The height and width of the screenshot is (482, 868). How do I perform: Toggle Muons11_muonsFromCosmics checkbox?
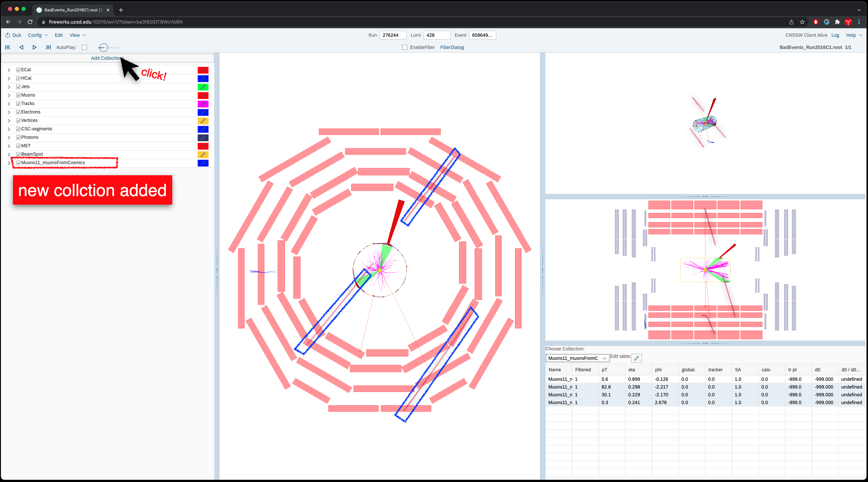(x=18, y=163)
